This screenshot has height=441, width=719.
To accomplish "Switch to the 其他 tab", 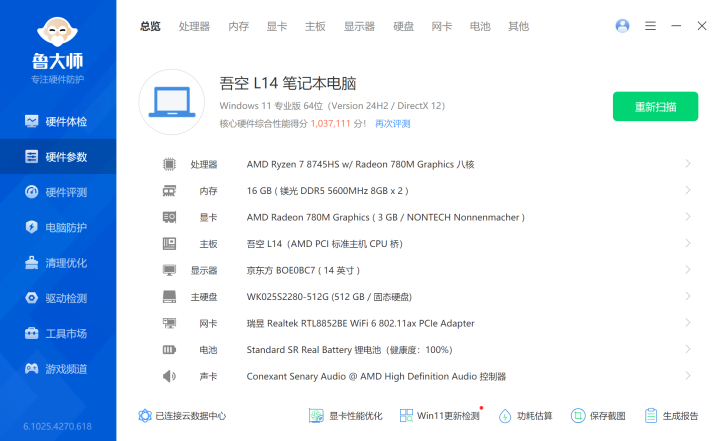I will (519, 26).
